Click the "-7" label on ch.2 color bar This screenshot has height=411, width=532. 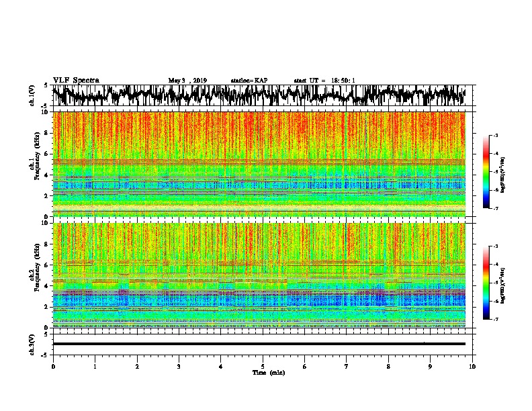click(495, 319)
